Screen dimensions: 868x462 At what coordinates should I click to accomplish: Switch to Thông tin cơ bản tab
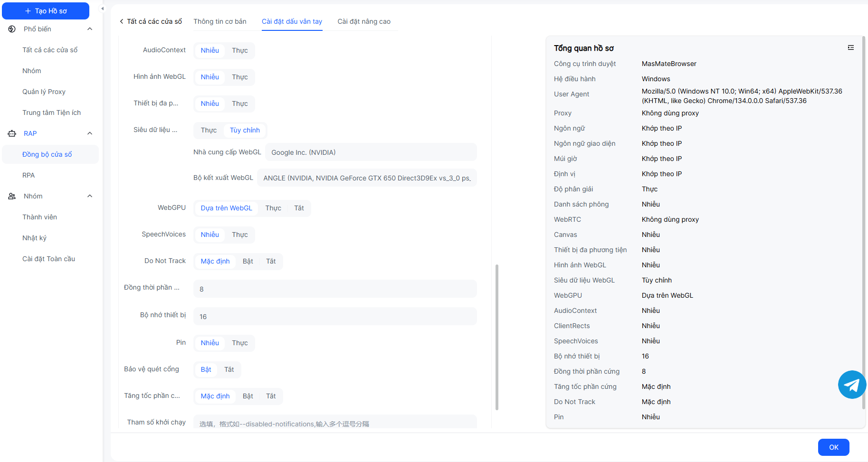coord(219,21)
